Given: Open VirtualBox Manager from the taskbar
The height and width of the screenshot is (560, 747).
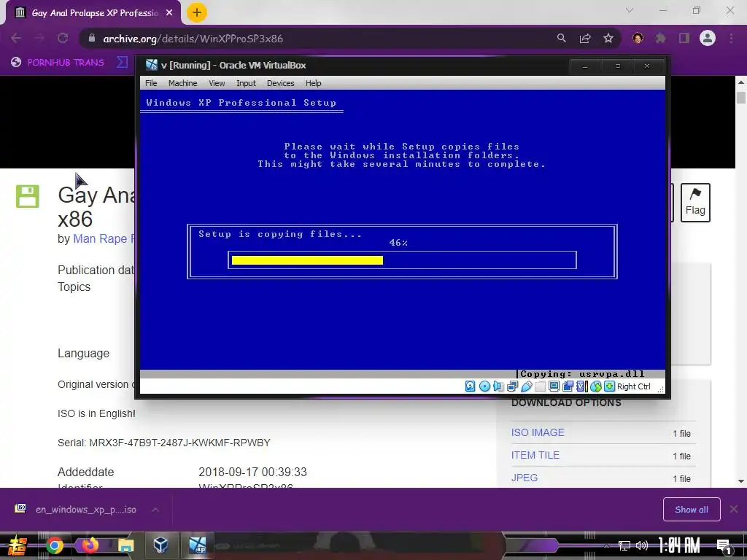Looking at the screenshot, I should 161,545.
